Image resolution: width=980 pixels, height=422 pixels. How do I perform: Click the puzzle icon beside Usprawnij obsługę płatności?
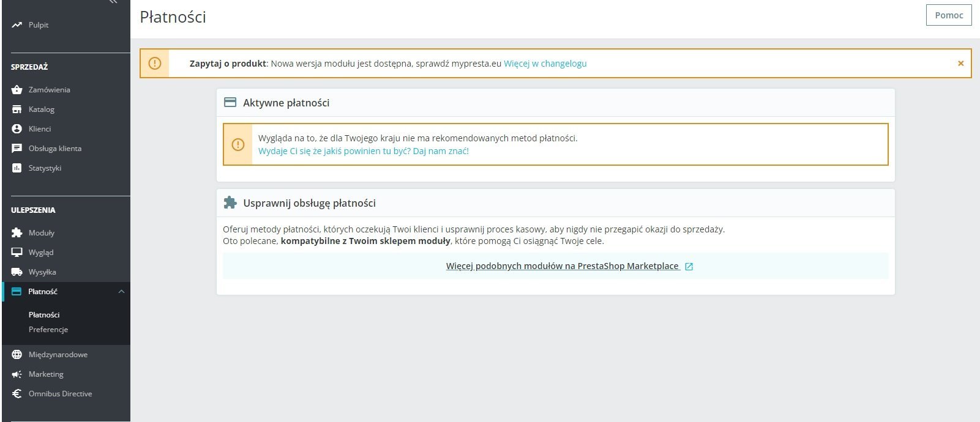[x=230, y=202]
